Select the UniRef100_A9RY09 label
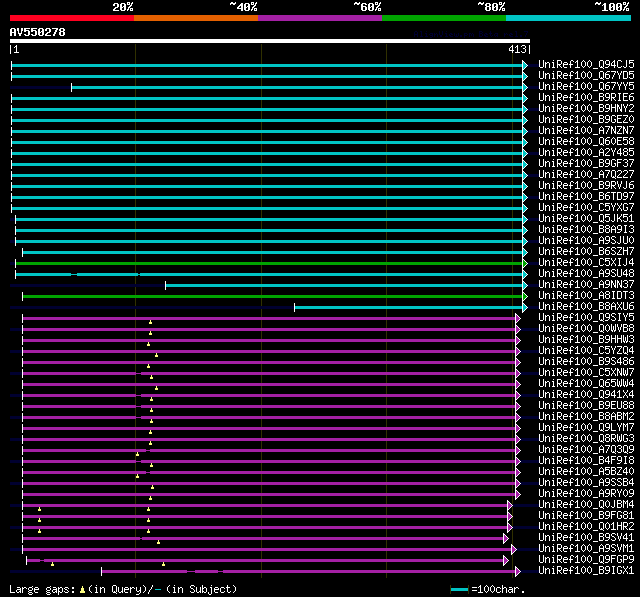This screenshot has width=640, height=597. coord(586,494)
